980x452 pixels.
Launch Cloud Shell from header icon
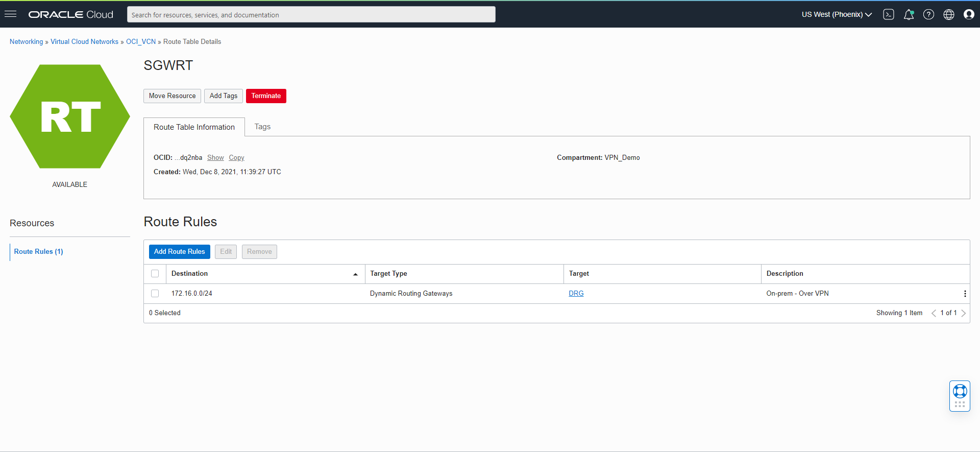tap(889, 14)
